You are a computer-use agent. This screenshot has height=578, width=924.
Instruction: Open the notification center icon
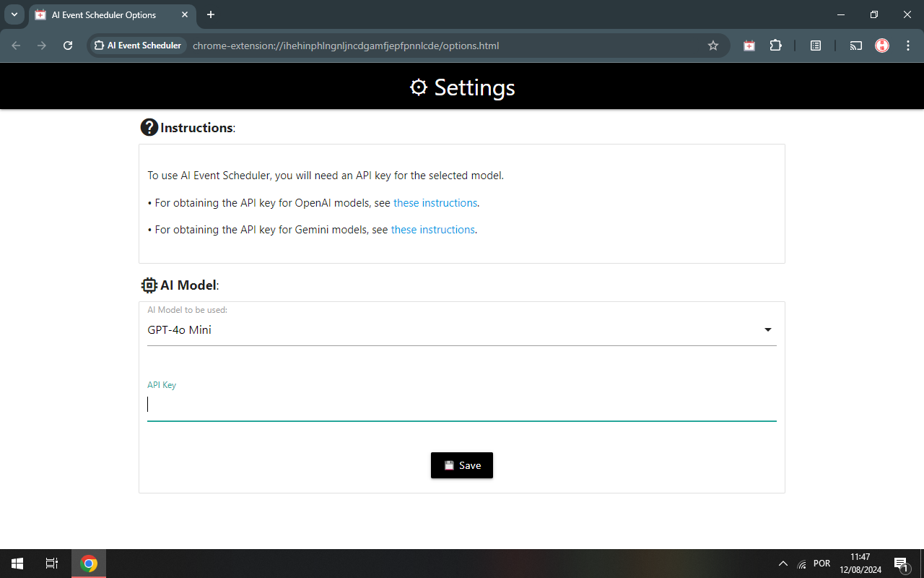(901, 564)
